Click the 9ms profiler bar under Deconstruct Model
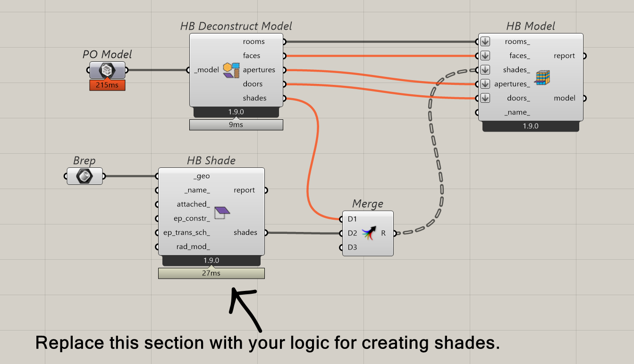 236,125
